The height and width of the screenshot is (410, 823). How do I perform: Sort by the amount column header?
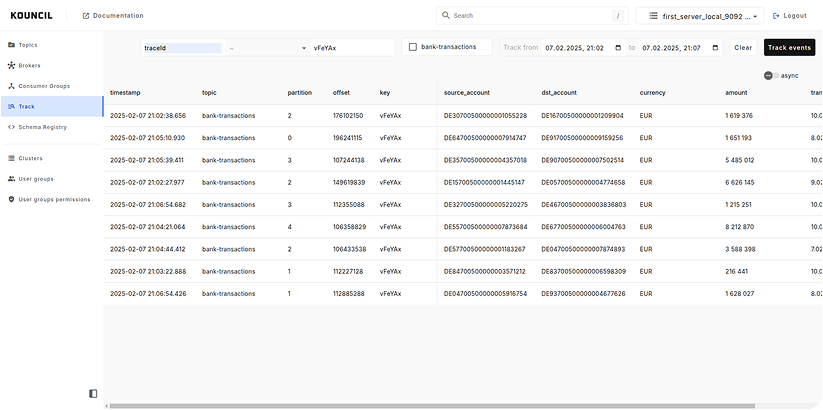pos(736,92)
